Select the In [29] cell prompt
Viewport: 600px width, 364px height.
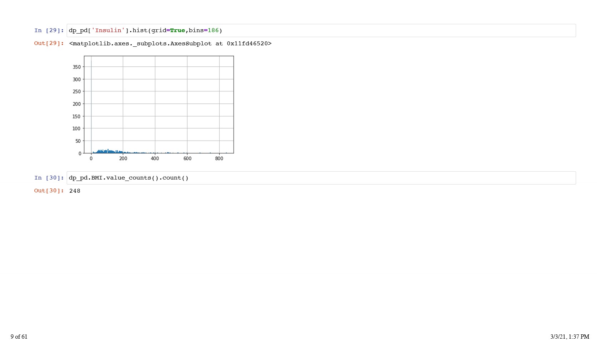pos(49,31)
